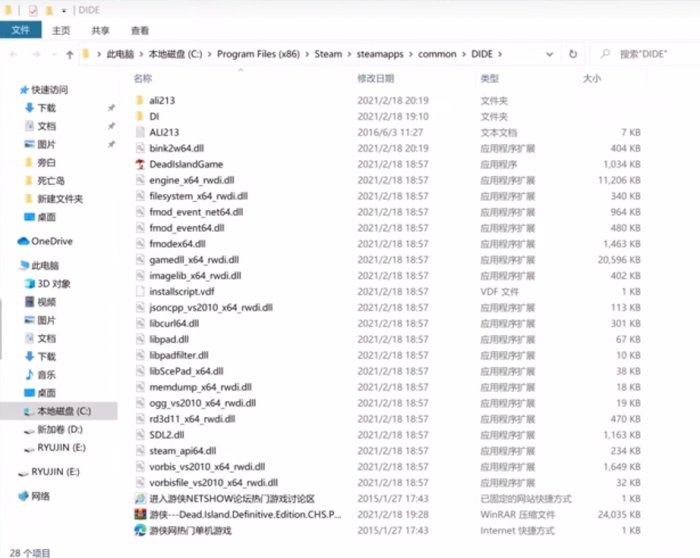700x558 pixels.
Task: Open the lower RYUJIN (E:) drive entry
Action: coord(54,472)
